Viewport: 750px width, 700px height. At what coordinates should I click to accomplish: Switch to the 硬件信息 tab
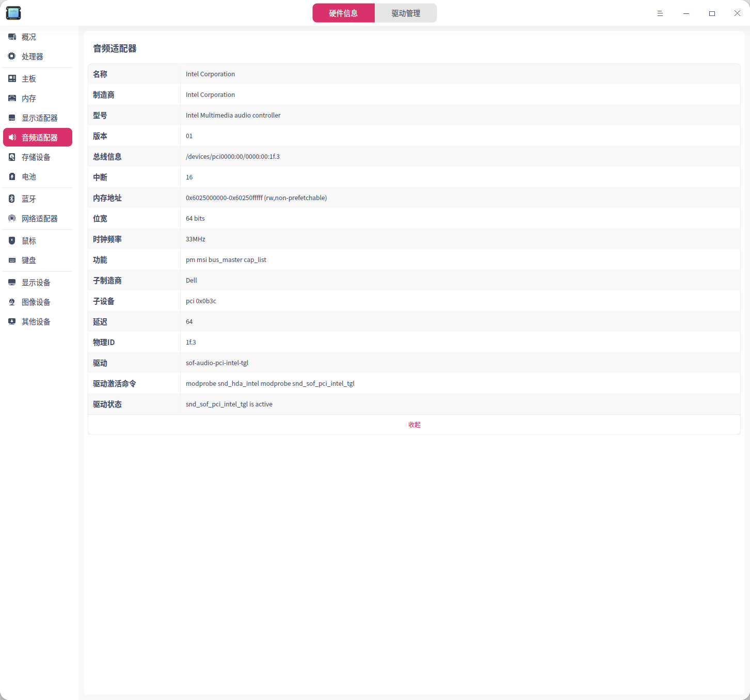pyautogui.click(x=343, y=13)
